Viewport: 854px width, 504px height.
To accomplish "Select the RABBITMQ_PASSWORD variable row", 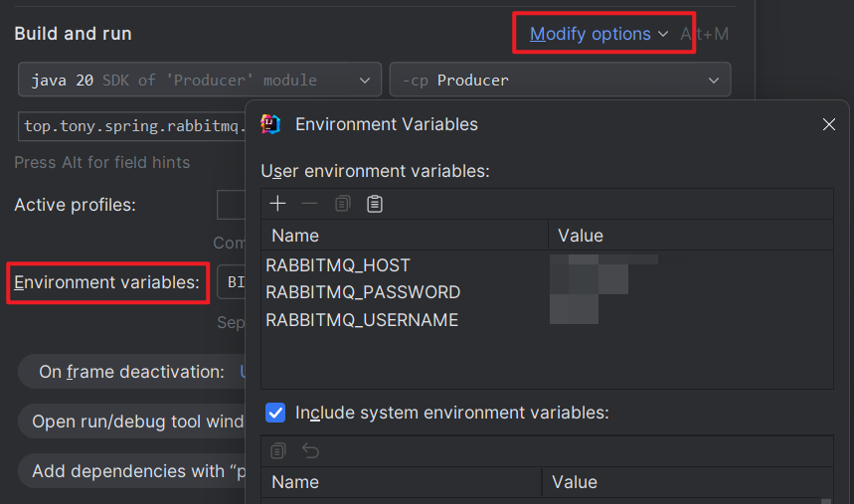I will [363, 292].
